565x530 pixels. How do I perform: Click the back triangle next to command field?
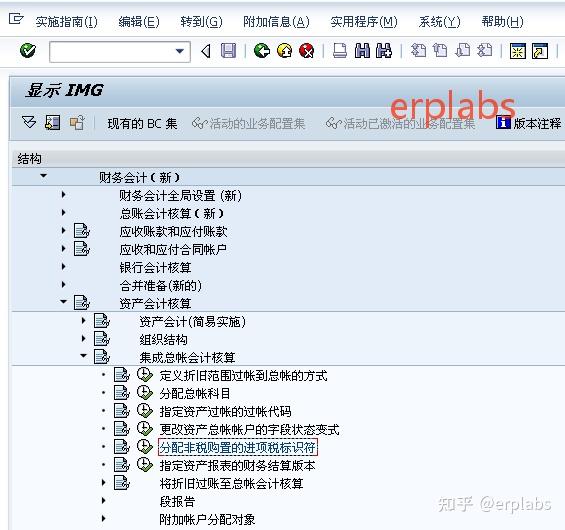coord(206,51)
